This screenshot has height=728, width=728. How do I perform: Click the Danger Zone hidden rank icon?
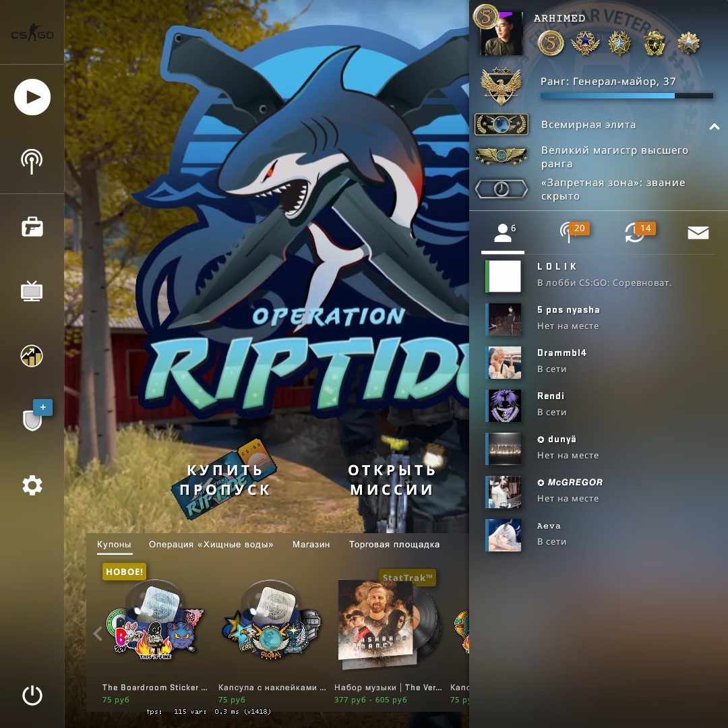click(x=502, y=189)
